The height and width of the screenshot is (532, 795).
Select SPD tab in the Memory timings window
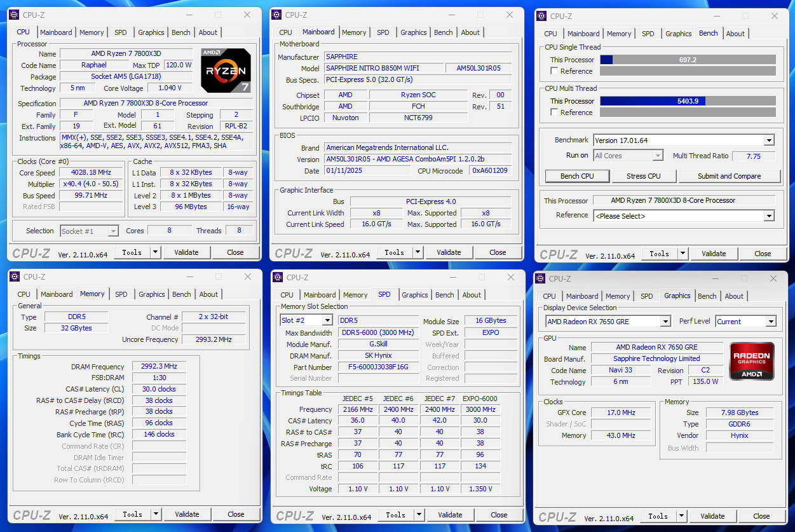tap(121, 294)
